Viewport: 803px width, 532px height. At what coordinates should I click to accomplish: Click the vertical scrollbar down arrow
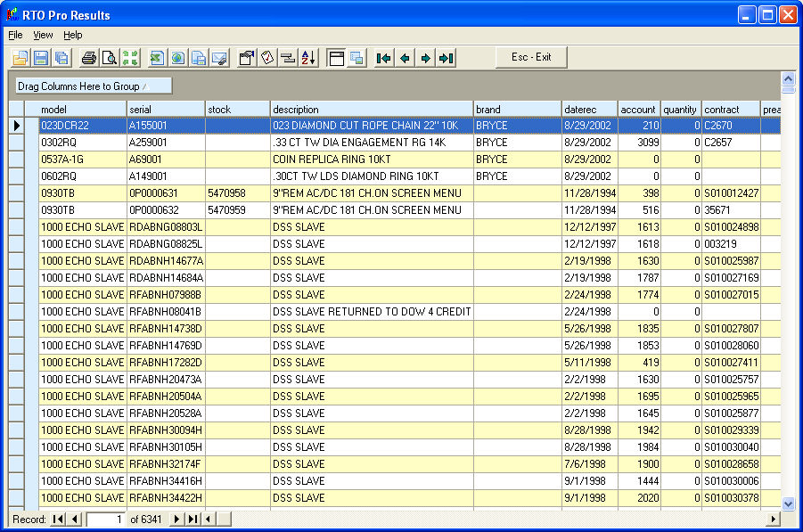[x=788, y=503]
